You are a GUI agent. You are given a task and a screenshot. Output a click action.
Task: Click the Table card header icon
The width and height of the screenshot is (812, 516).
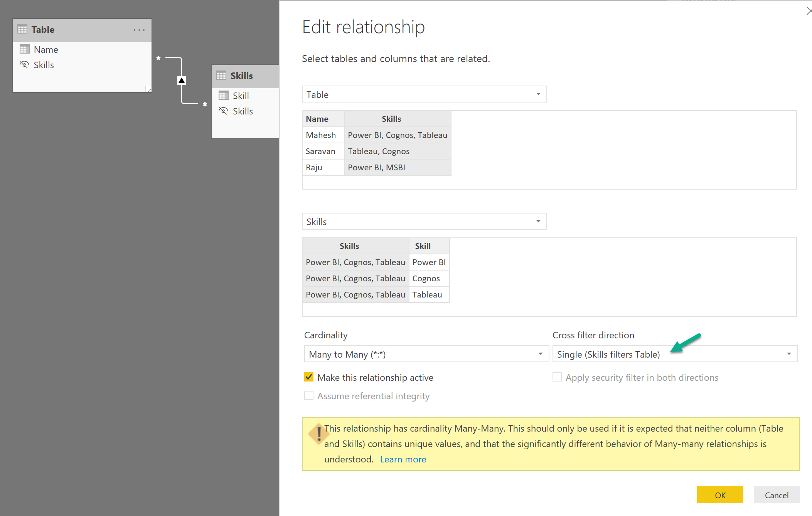point(22,29)
